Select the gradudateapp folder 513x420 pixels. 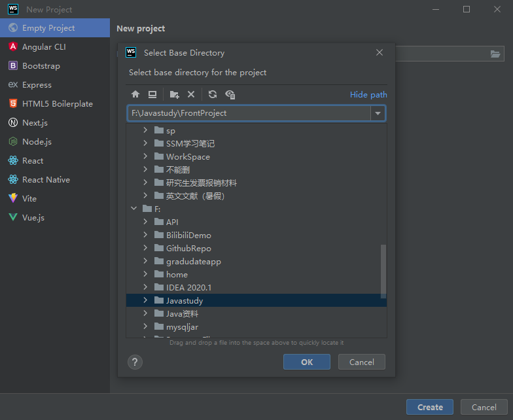click(x=256, y=261)
